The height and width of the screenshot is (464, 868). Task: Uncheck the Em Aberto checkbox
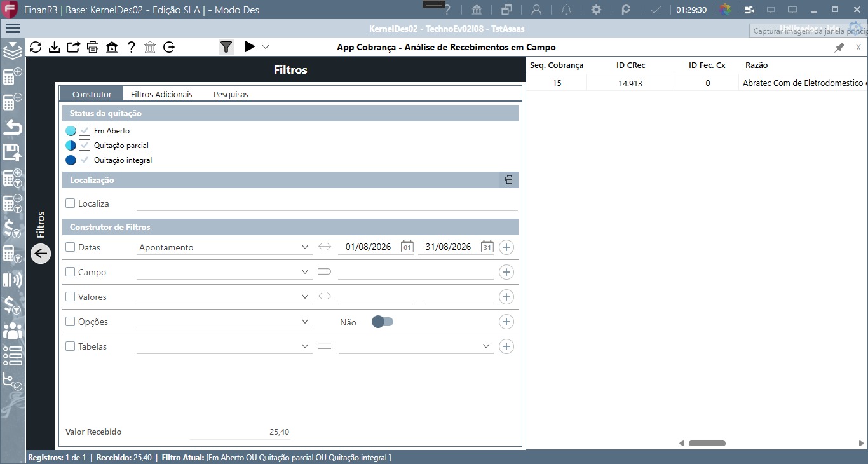point(85,130)
